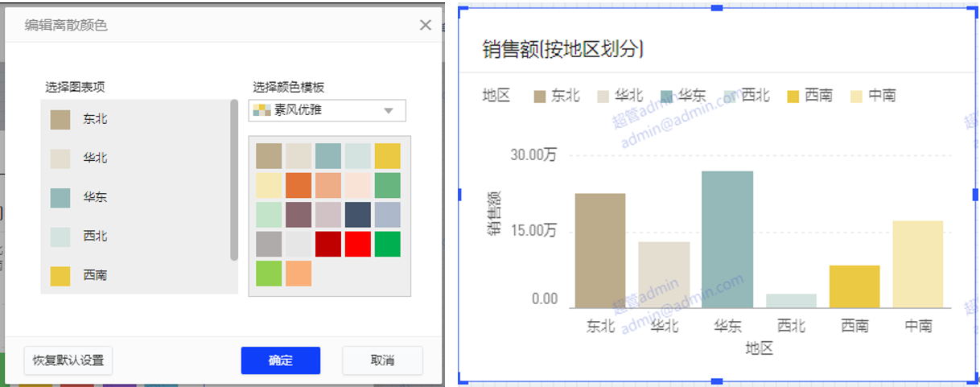The width and height of the screenshot is (980, 387).
Task: Close the 编辑离散颜色 dialog
Action: point(426,25)
